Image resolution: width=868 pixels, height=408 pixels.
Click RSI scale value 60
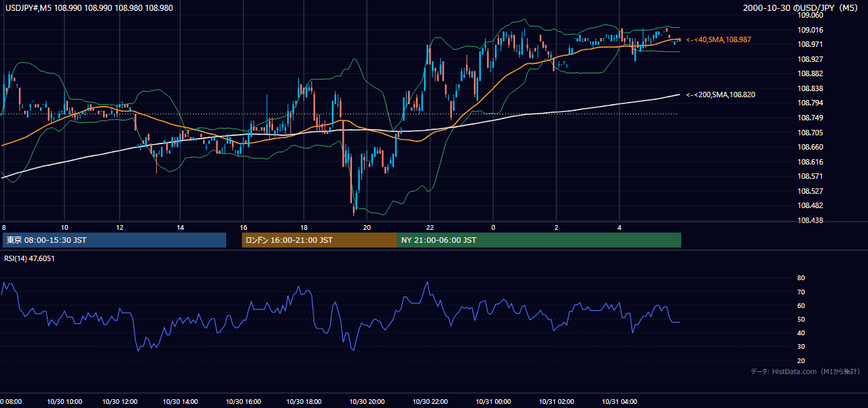801,305
